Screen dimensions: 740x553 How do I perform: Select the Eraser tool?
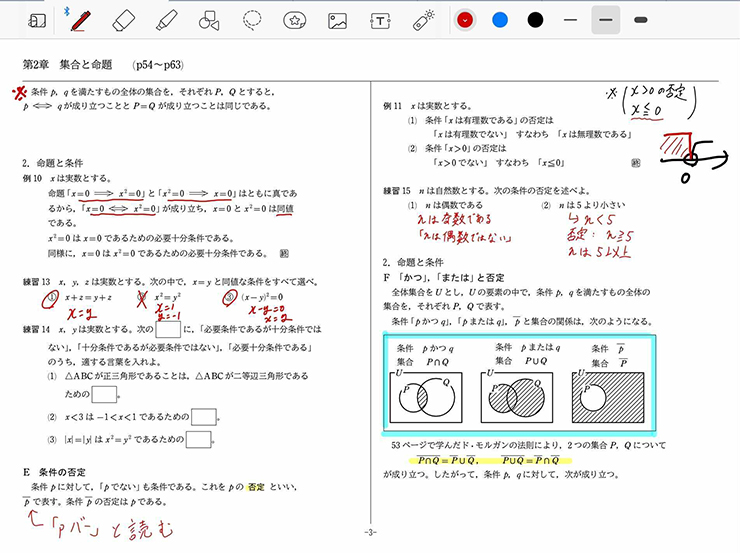(123, 21)
